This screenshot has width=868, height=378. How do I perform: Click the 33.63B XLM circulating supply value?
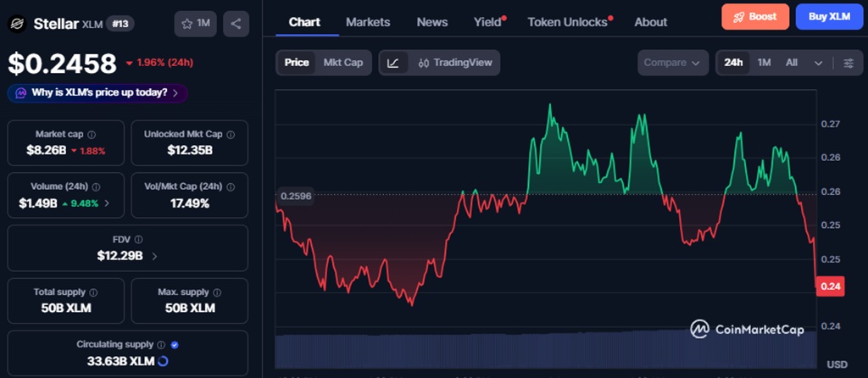pos(120,361)
